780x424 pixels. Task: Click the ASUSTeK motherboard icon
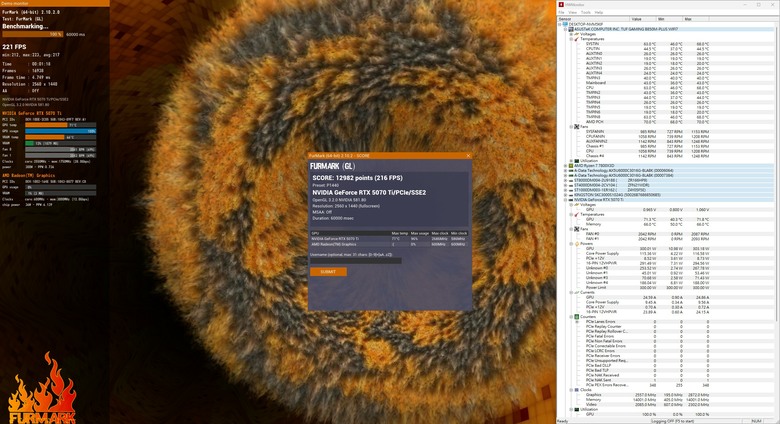[x=571, y=29]
